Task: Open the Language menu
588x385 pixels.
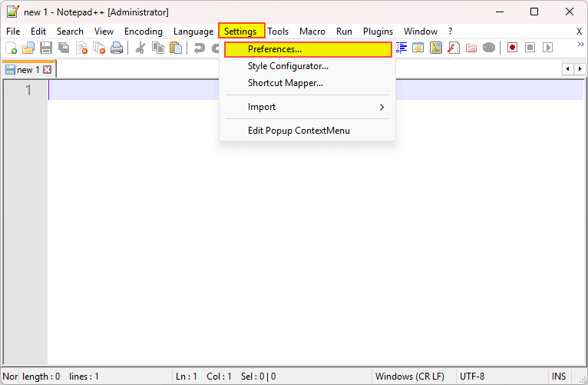Action: click(x=193, y=32)
